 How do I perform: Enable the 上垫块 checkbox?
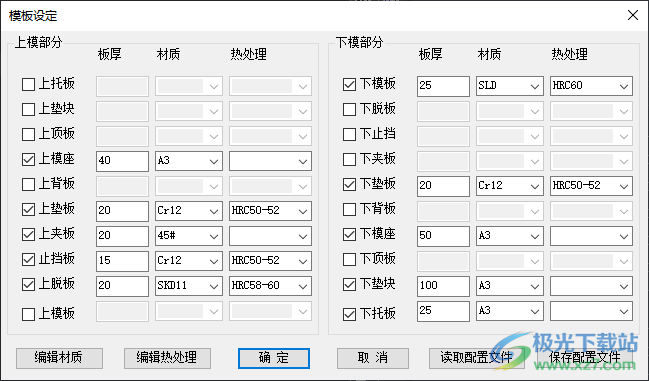[28, 110]
